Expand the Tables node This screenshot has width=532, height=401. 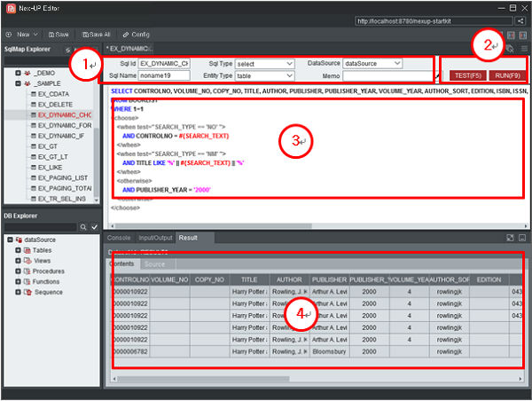pyautogui.click(x=18, y=250)
